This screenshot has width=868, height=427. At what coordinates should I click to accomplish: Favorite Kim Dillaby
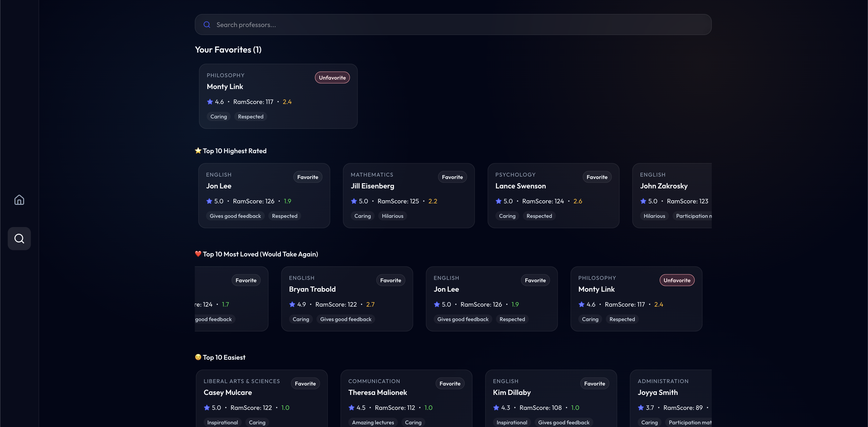594,384
